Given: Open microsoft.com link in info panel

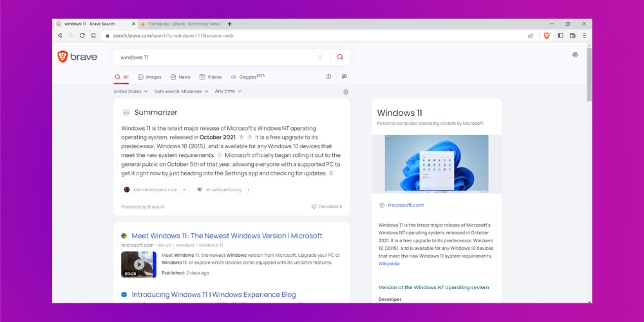Looking at the screenshot, I should click(x=406, y=205).
